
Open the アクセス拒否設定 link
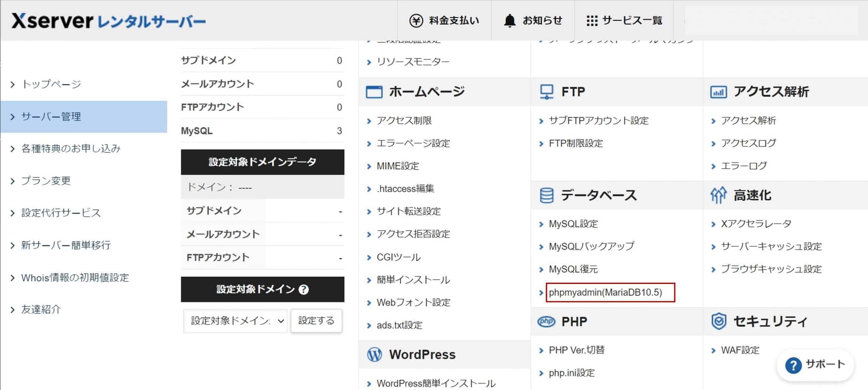[x=413, y=234]
